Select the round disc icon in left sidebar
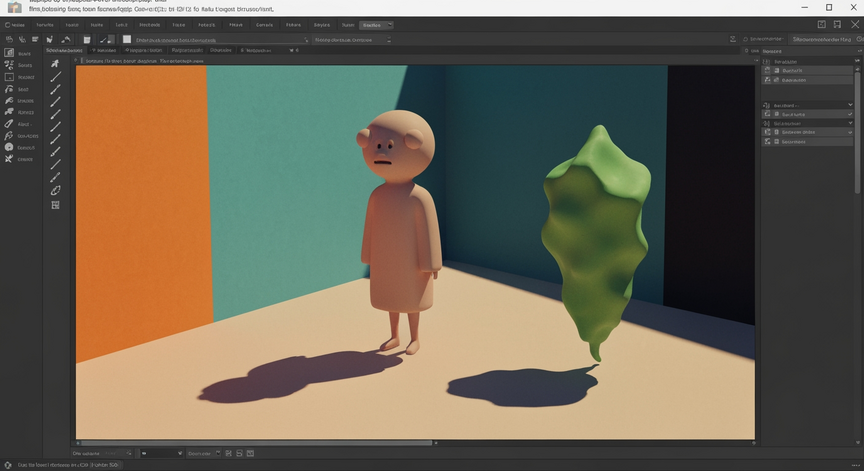 [x=9, y=147]
